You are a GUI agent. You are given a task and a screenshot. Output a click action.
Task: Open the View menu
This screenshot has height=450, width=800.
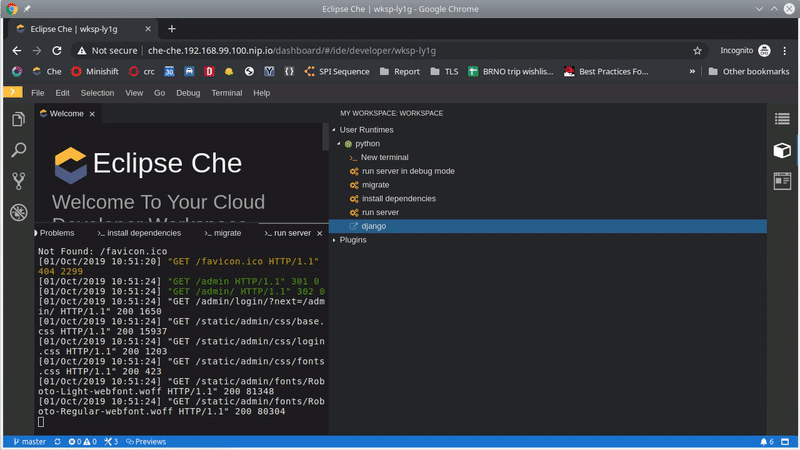(134, 93)
